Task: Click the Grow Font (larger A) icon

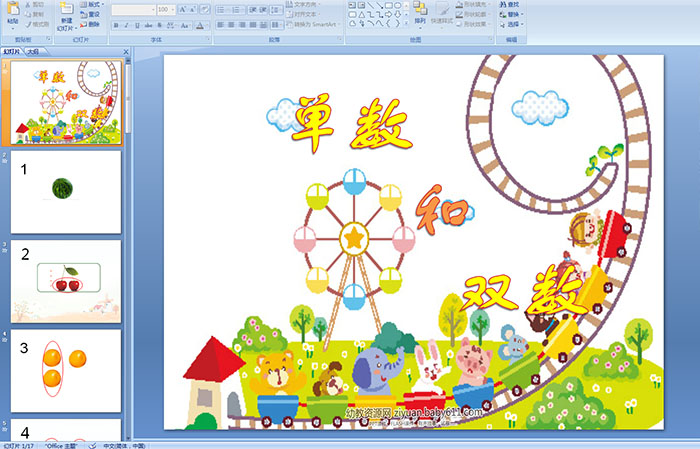Action: (183, 9)
